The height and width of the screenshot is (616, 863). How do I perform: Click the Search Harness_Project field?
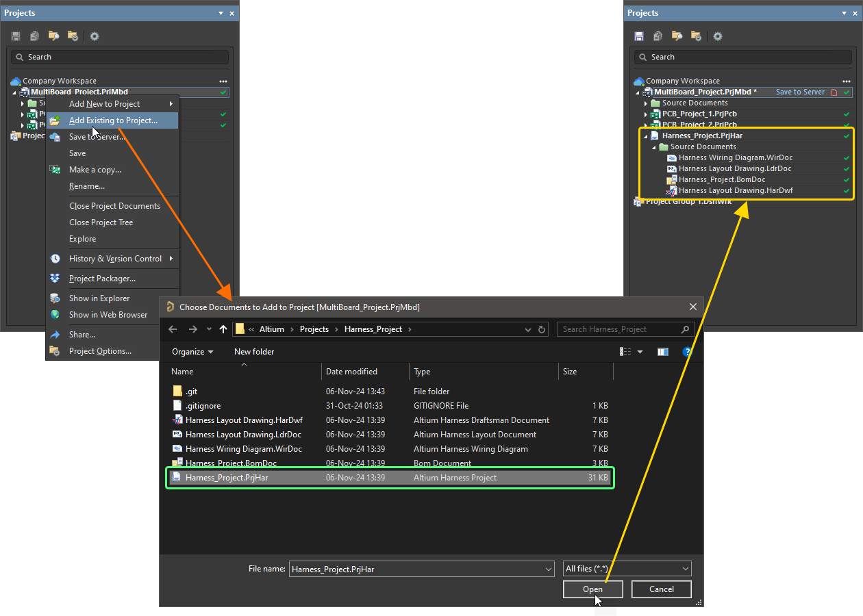tap(626, 329)
